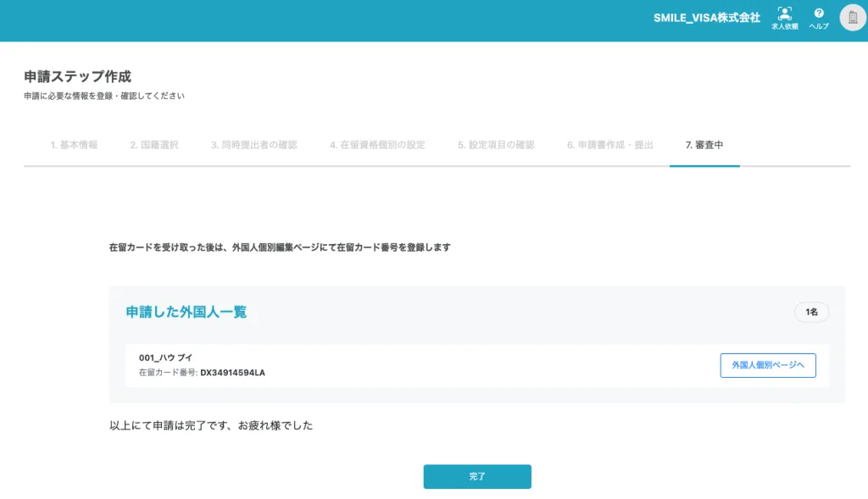Image resolution: width=868 pixels, height=499 pixels.
Task: Open the company profile avatar icon
Action: [852, 18]
